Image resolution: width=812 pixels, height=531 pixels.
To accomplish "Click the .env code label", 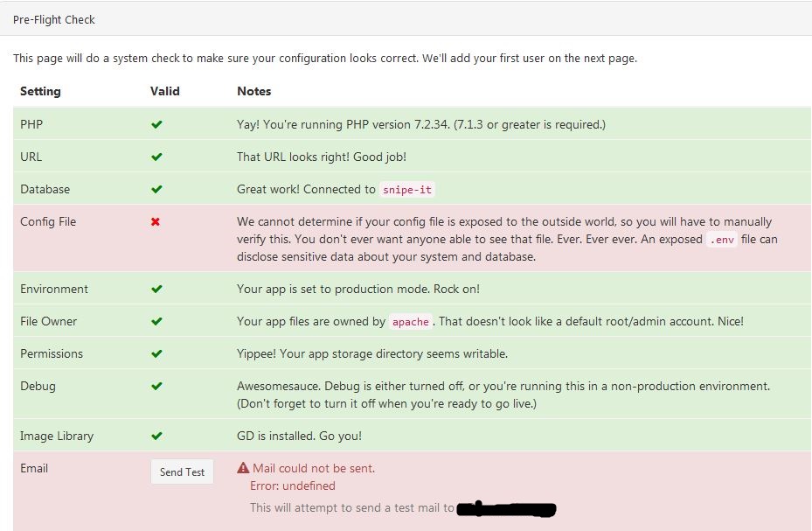I will pos(720,239).
